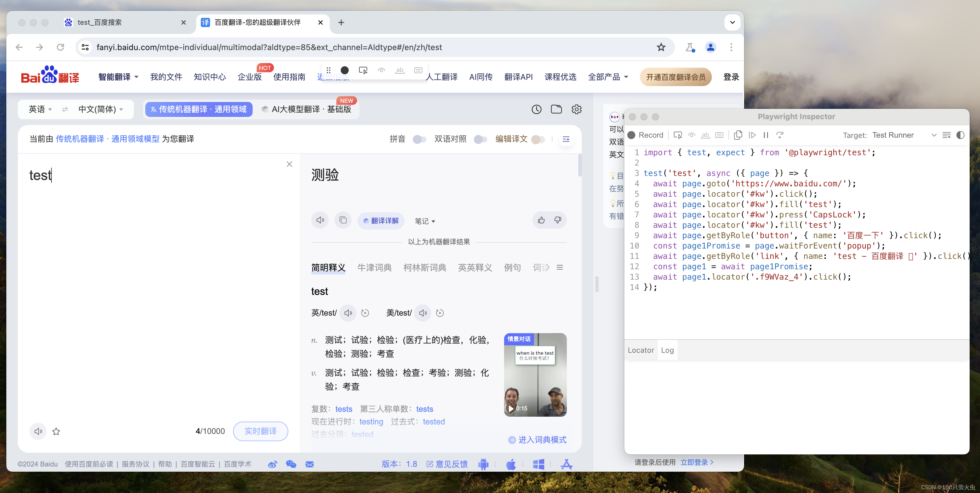Viewport: 980px width, 493px height.
Task: Play the 情景对话 video thumbnail
Action: click(535, 375)
